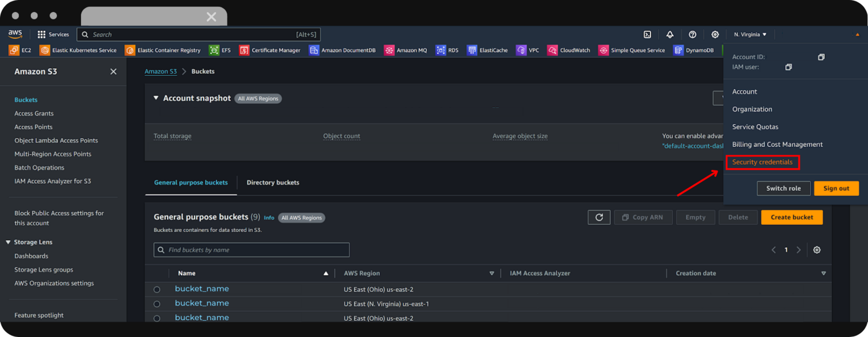This screenshot has width=868, height=337.
Task: Open Multi-Region Access Points
Action: [x=53, y=154]
